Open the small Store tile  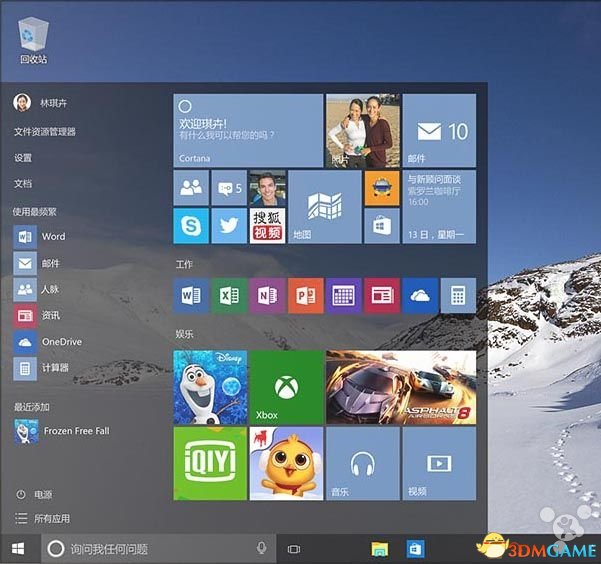[382, 226]
